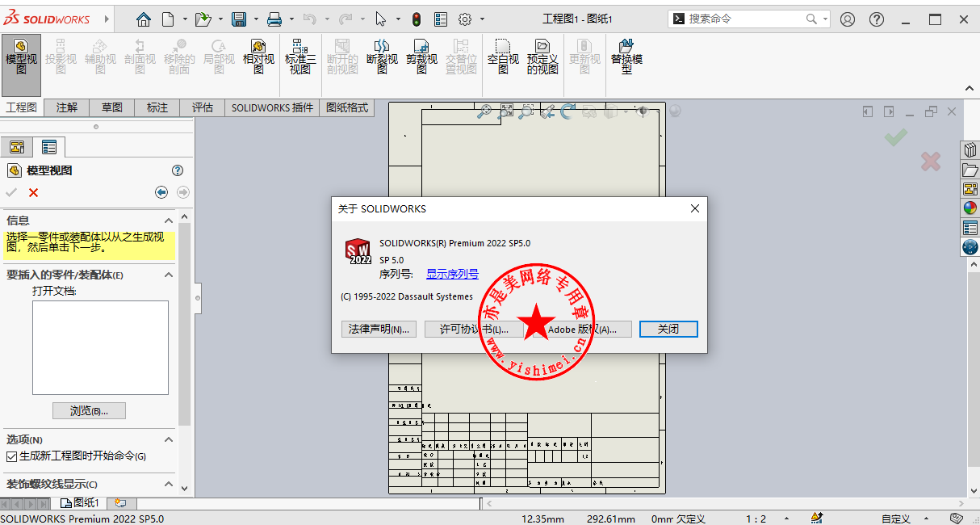Toggle 生成新工程图时开始命令 checkbox
This screenshot has width=980, height=525.
11,456
